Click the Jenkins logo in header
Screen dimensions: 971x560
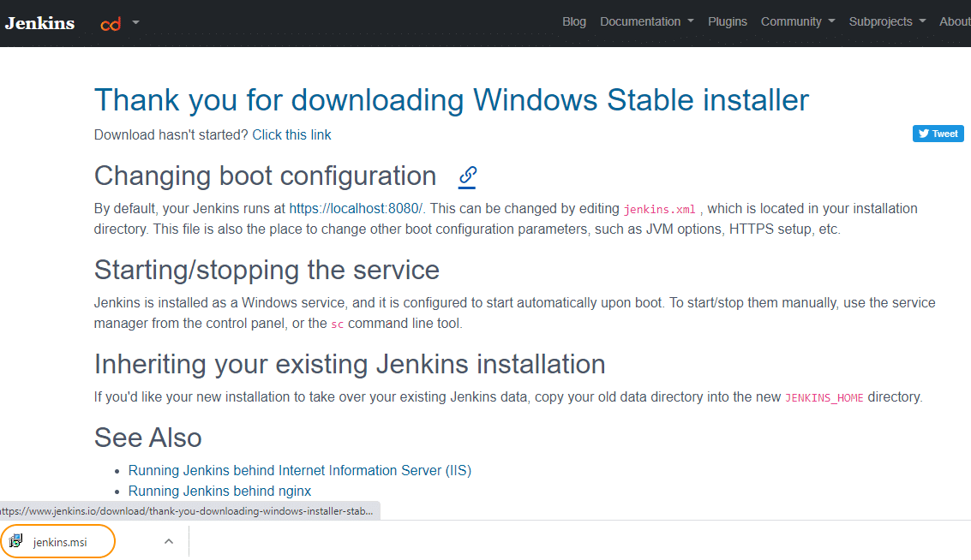click(39, 23)
